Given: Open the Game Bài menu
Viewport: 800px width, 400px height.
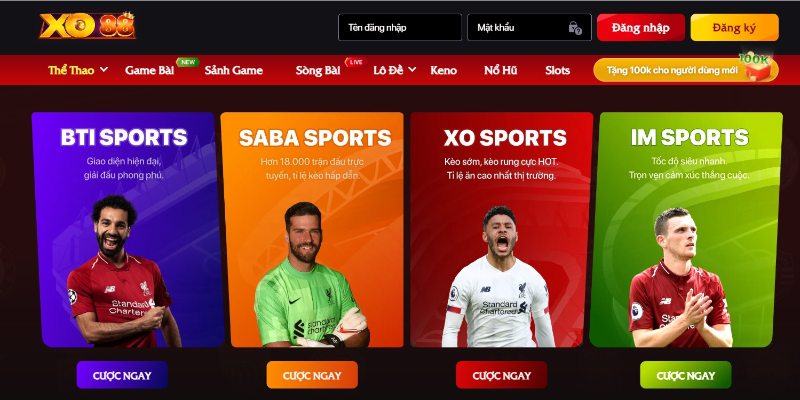Looking at the screenshot, I should tap(149, 70).
